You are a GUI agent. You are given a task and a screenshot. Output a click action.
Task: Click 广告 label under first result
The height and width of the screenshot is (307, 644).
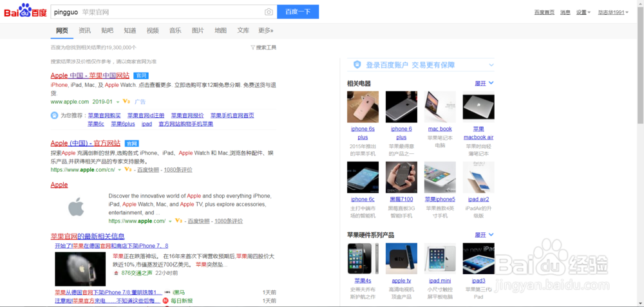pos(140,102)
